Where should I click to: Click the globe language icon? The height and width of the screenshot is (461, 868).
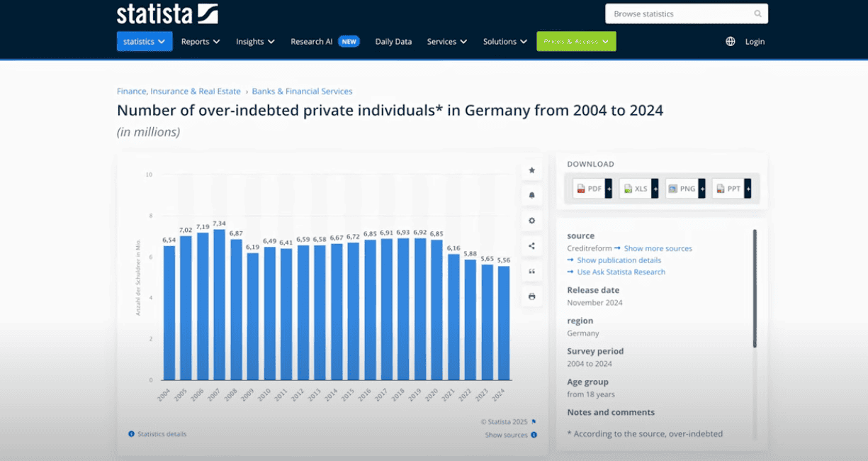pos(731,42)
